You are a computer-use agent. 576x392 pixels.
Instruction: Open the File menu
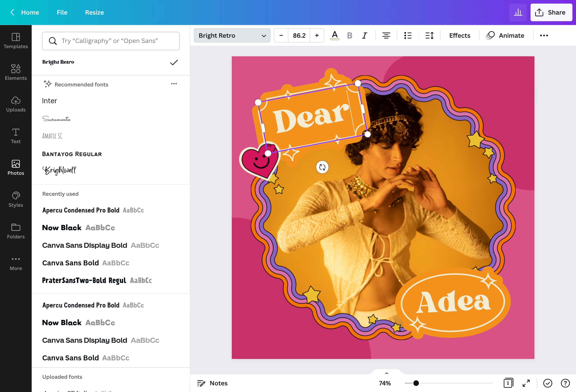pos(62,12)
